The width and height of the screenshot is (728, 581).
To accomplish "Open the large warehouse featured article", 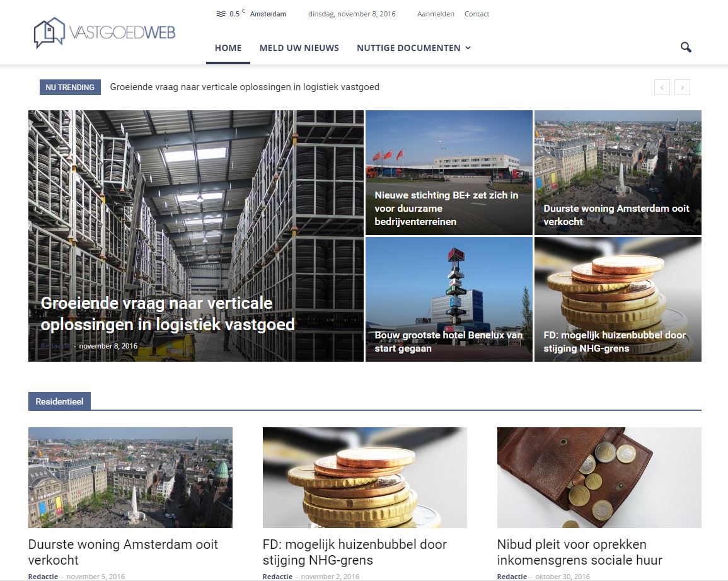I will point(196,236).
